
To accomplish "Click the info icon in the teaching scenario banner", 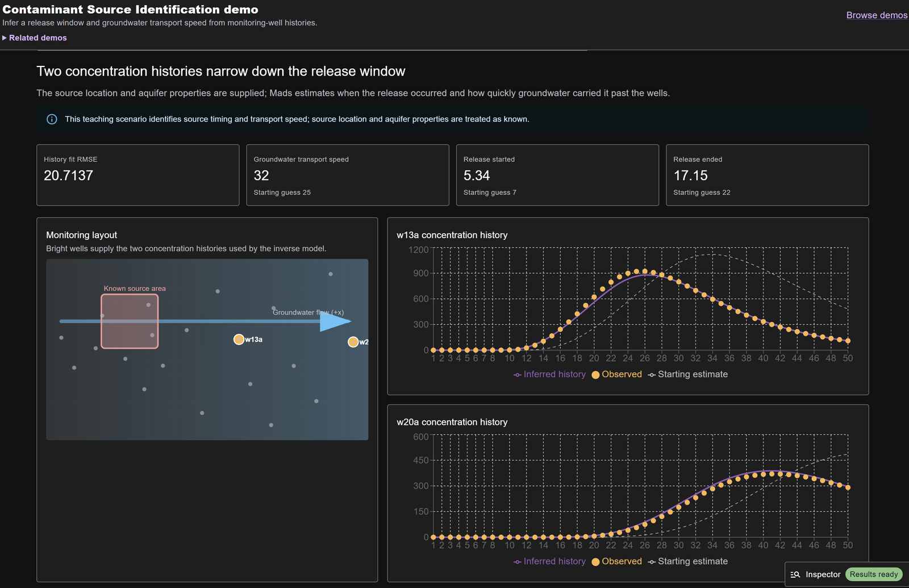I will (52, 119).
